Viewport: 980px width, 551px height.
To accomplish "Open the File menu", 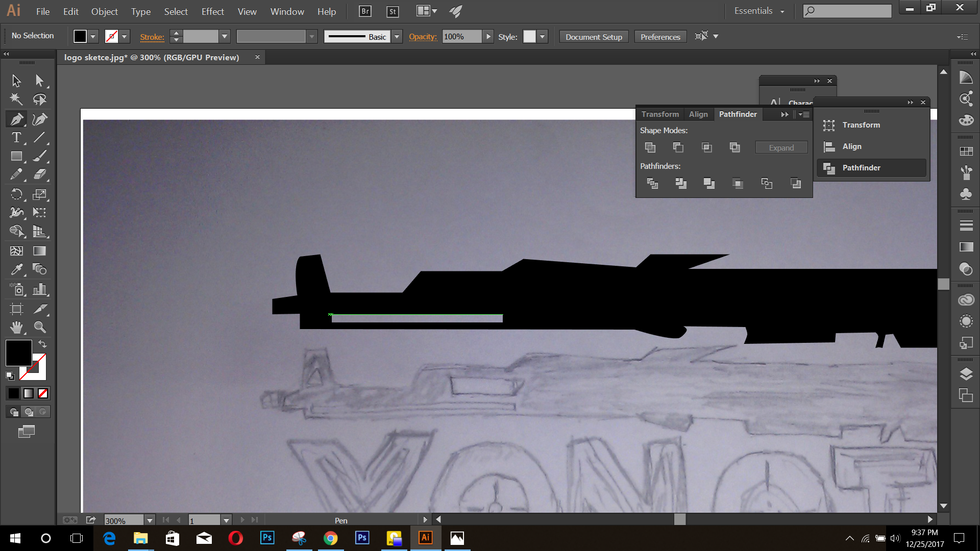I will [x=43, y=11].
